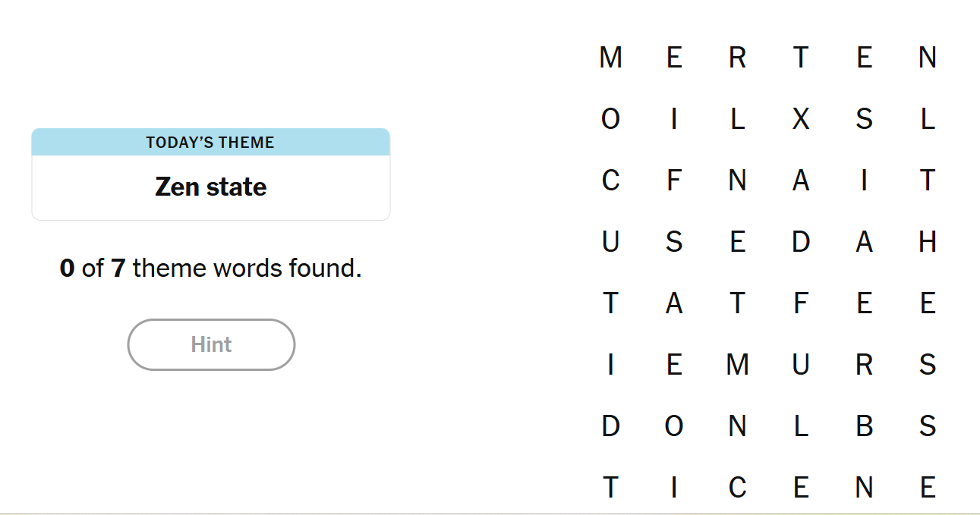Select the letter X in the grid
The width and height of the screenshot is (980, 515).
point(801,118)
